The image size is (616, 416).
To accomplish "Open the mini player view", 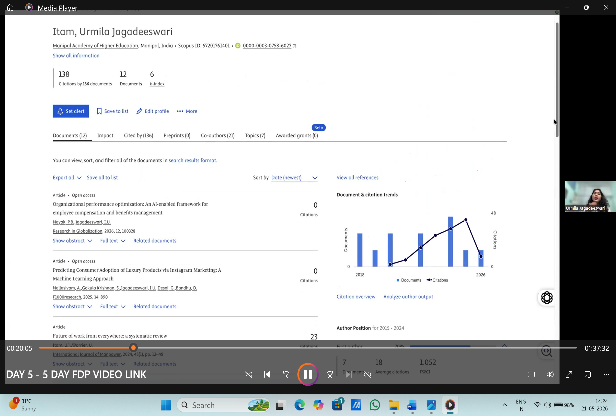I will (588, 375).
